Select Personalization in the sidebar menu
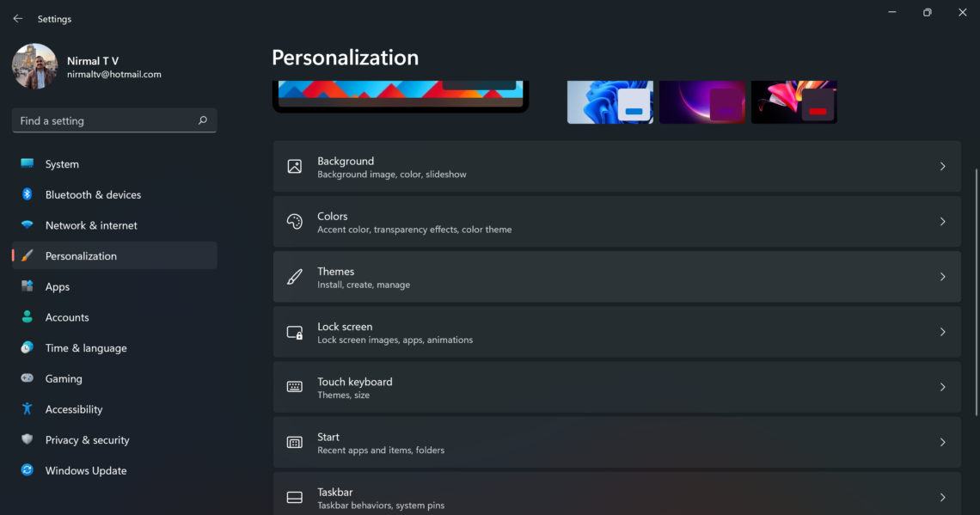 (81, 255)
